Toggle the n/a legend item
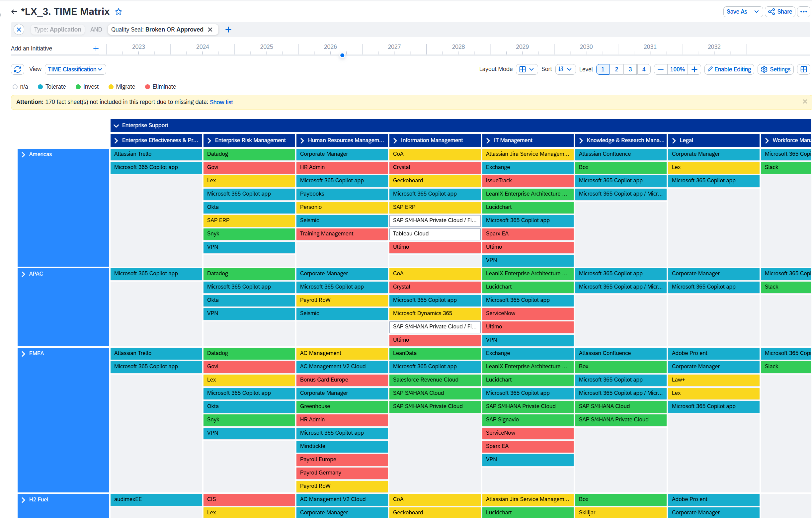This screenshot has width=812, height=518. click(x=20, y=87)
